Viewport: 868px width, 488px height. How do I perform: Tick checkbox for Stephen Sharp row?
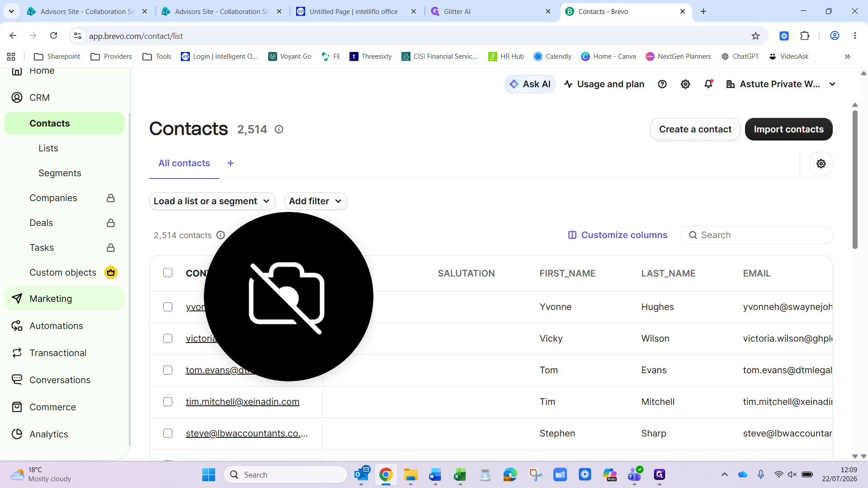click(x=168, y=433)
